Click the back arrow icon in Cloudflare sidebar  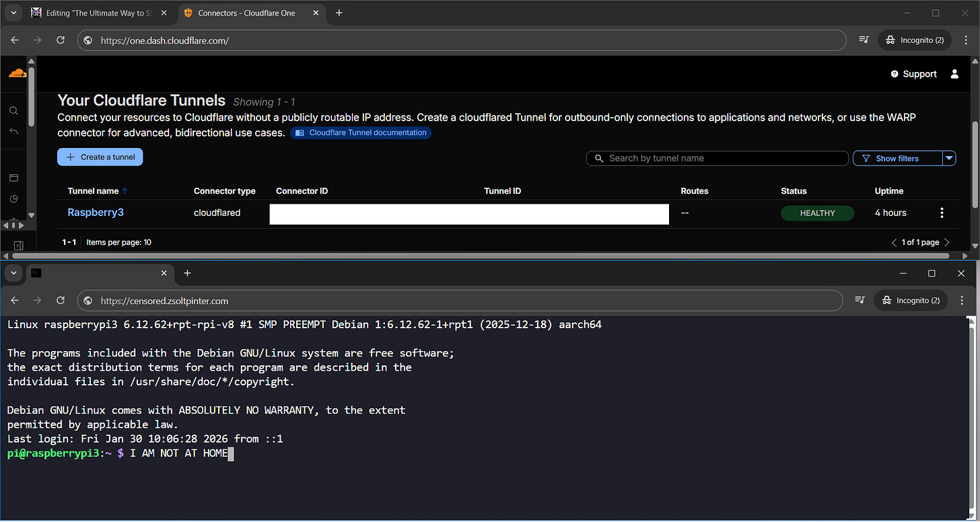pyautogui.click(x=13, y=130)
